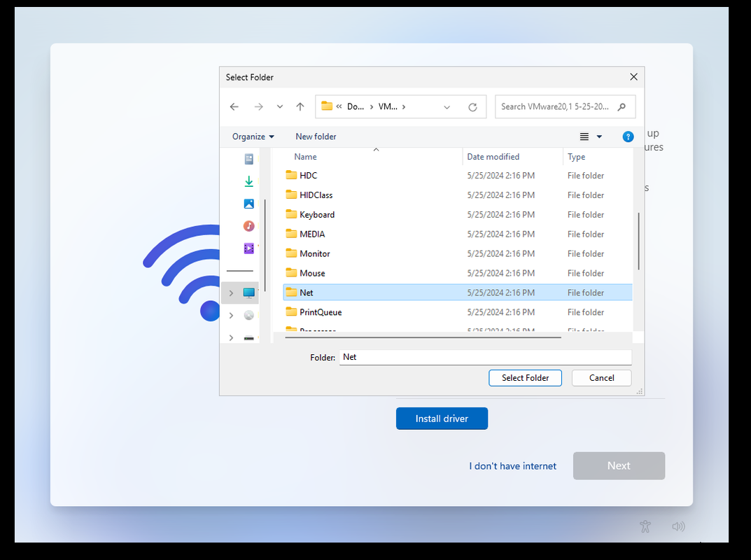Select the HIDClass folder
The height and width of the screenshot is (560, 751).
(x=316, y=195)
